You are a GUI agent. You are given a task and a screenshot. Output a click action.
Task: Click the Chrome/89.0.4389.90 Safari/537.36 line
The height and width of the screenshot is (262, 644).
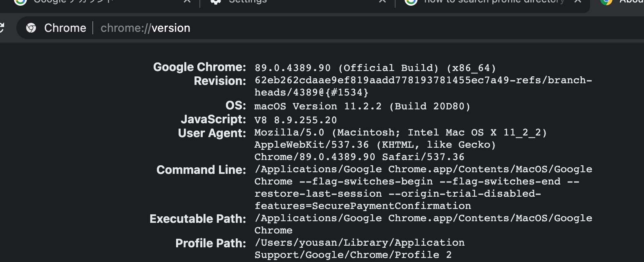360,157
